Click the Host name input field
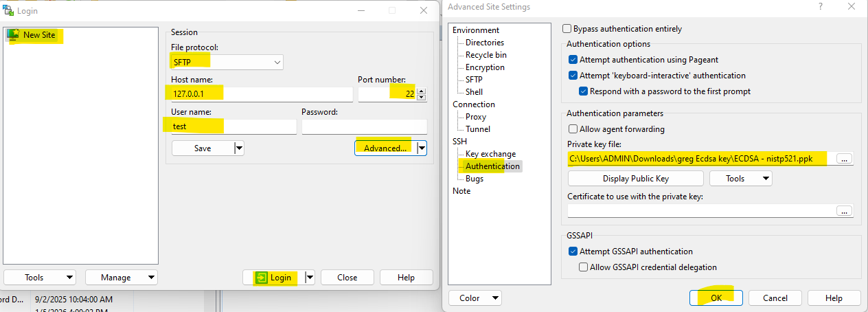 point(260,93)
